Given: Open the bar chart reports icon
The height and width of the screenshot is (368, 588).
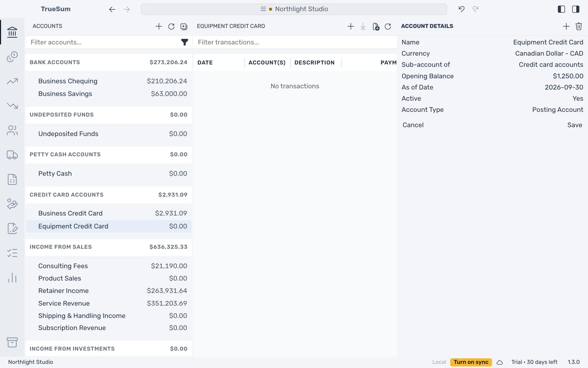Looking at the screenshot, I should pyautogui.click(x=12, y=278).
